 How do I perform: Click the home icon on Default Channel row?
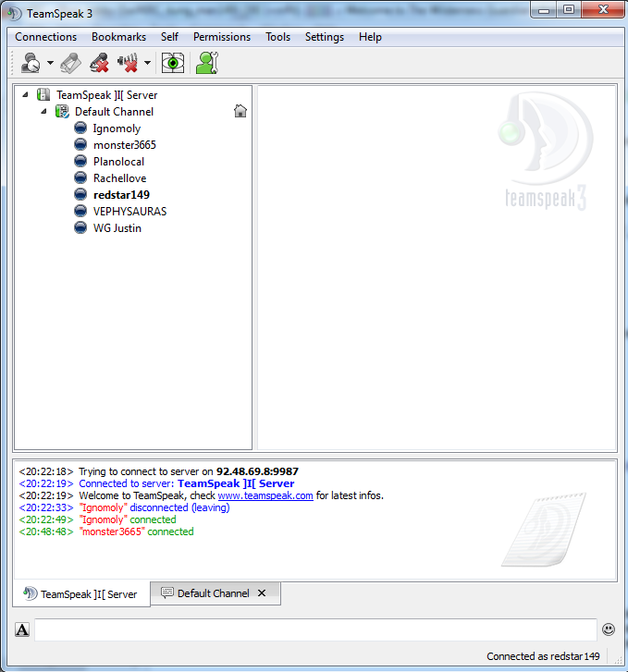[x=240, y=111]
